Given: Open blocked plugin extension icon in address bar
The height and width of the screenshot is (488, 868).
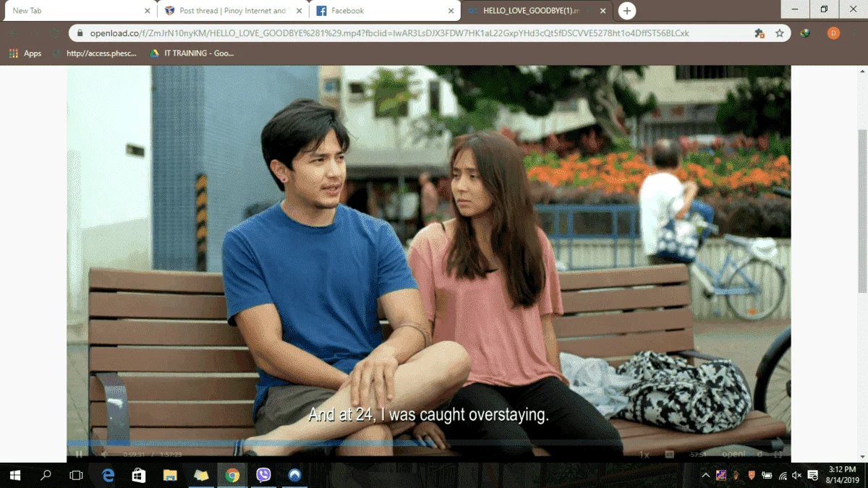Looking at the screenshot, I should coord(759,33).
